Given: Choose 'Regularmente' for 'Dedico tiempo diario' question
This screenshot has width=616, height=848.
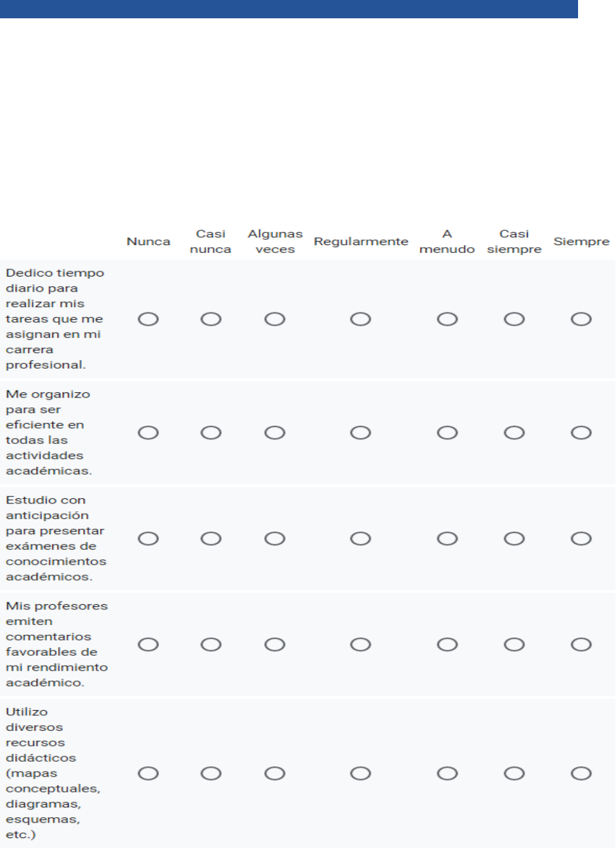Looking at the screenshot, I should pyautogui.click(x=360, y=319).
